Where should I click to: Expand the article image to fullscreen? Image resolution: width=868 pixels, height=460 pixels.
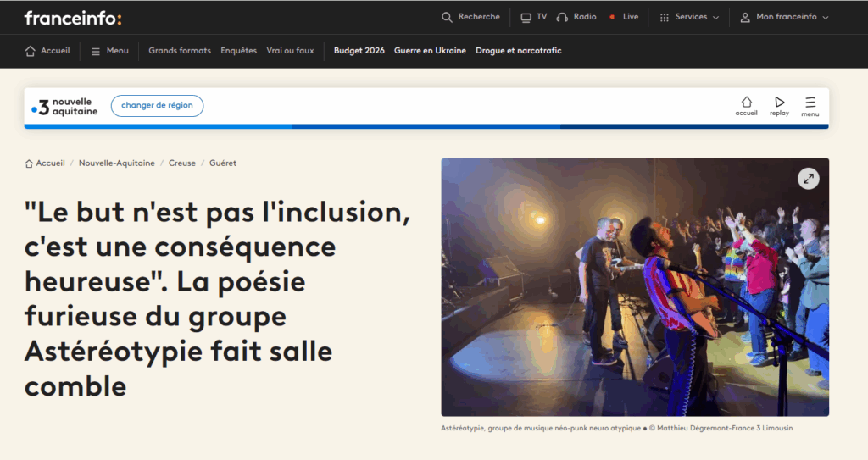coord(808,179)
